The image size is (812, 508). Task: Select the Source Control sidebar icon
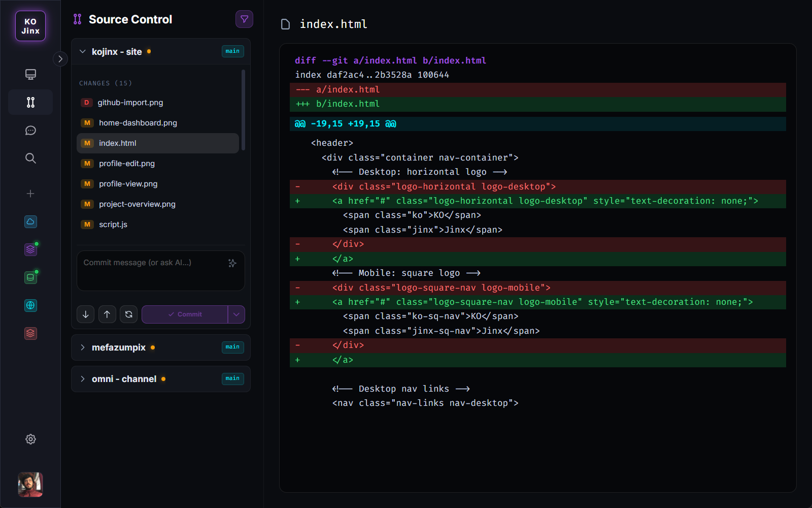coord(30,102)
